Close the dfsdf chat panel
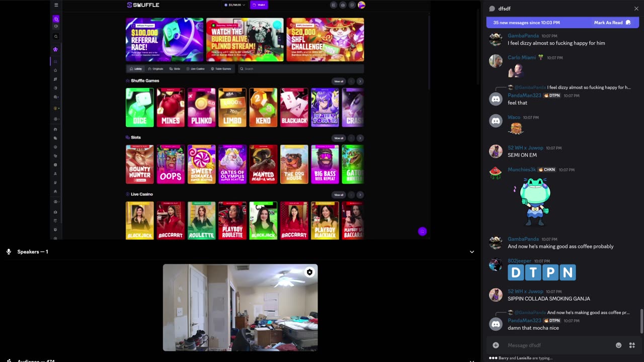The height and width of the screenshot is (362, 644). (x=636, y=9)
